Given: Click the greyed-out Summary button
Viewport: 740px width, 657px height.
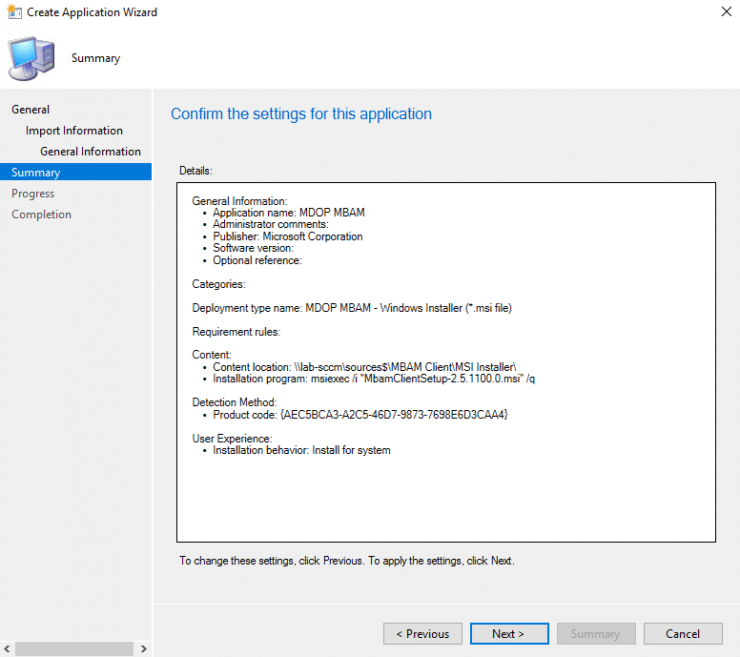Looking at the screenshot, I should point(595,634).
